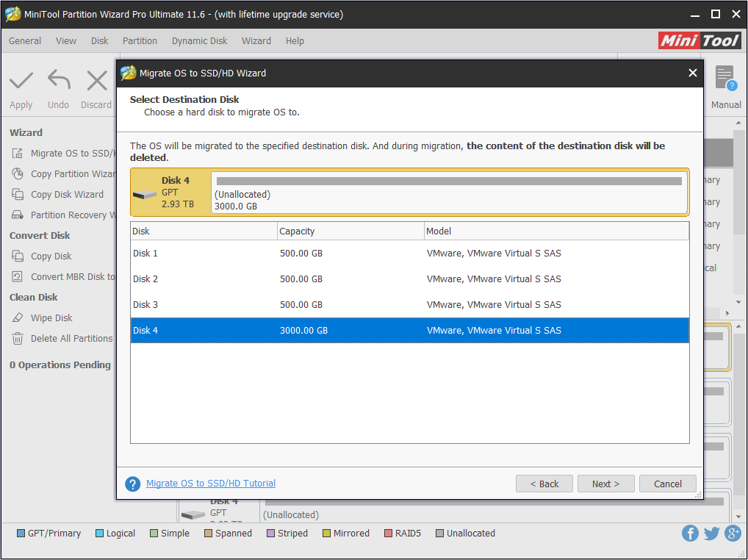Open the General menu

coord(25,41)
